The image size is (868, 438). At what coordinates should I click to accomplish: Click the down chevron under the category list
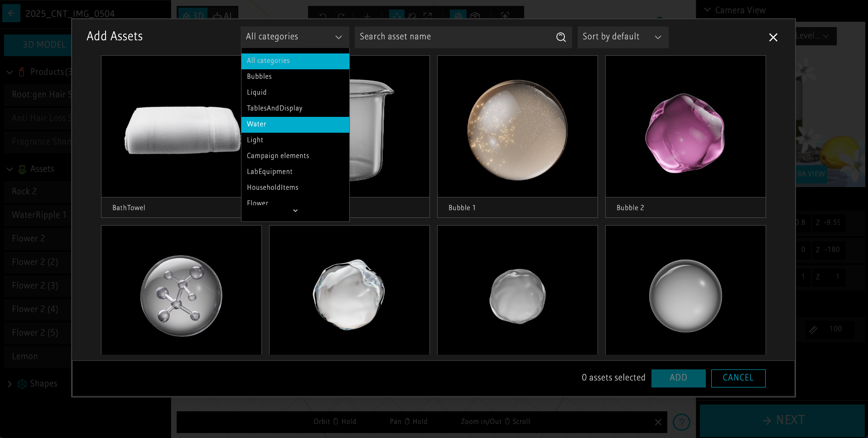295,211
